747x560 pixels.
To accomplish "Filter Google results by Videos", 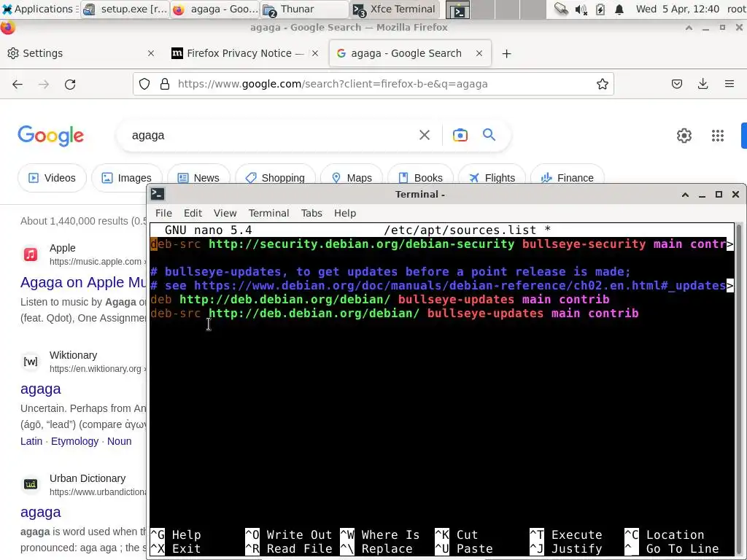I will [52, 178].
